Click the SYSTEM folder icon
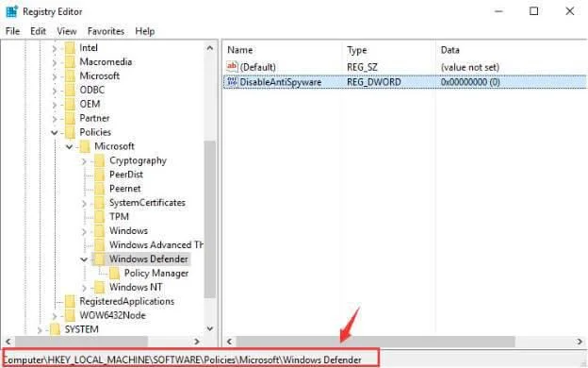 pyautogui.click(x=55, y=329)
